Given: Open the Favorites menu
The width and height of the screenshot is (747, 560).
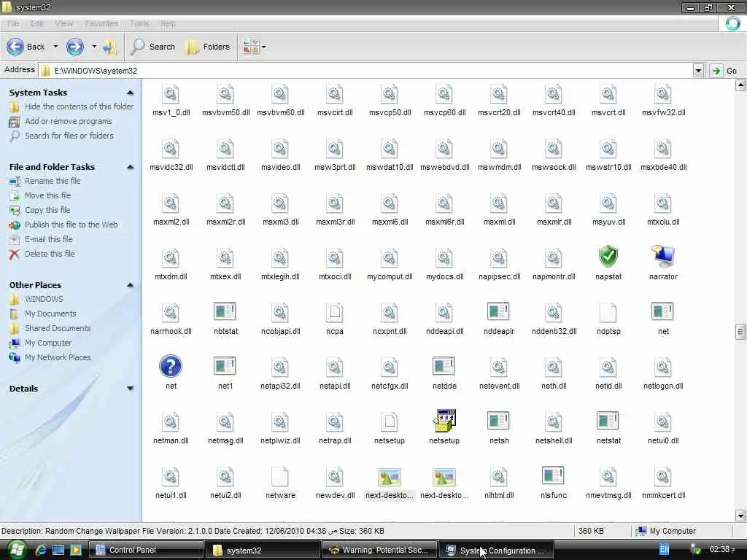Looking at the screenshot, I should (101, 23).
